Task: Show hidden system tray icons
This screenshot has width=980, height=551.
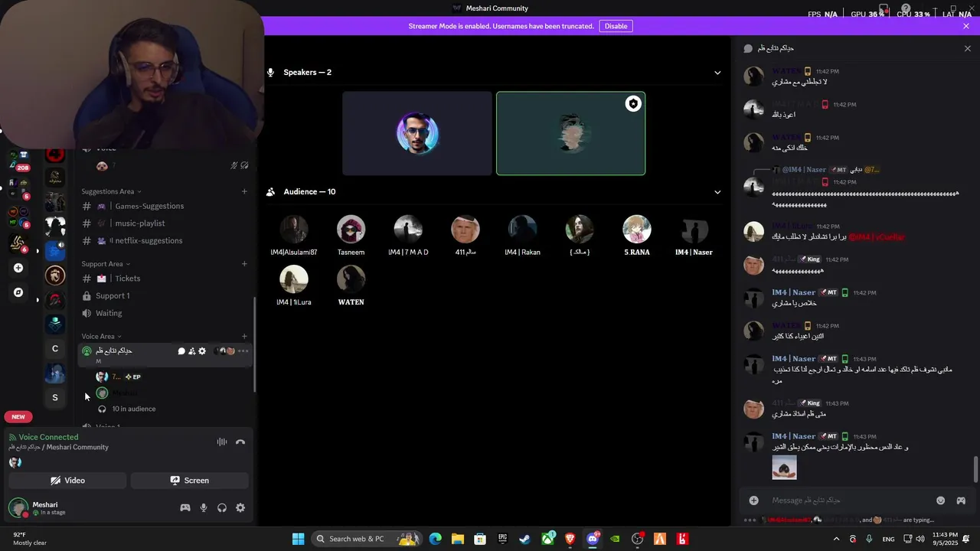Action: [x=836, y=539]
